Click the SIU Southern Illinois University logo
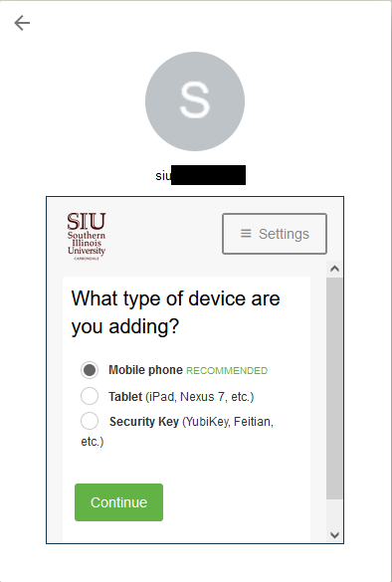The width and height of the screenshot is (392, 582). tap(87, 236)
